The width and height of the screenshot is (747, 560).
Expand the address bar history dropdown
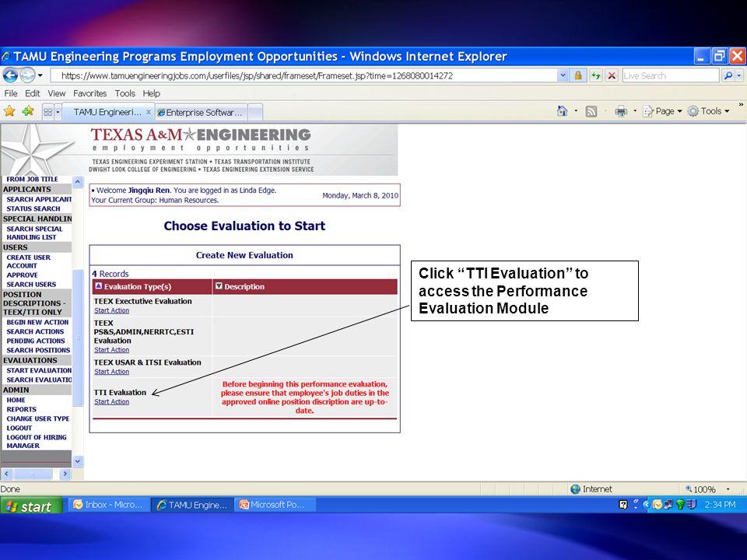click(563, 75)
